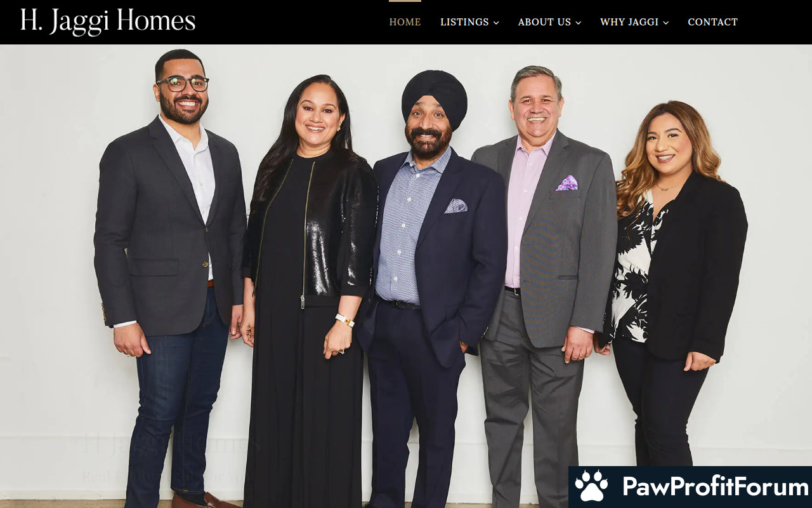Select the WHY JAGGI menu item

tap(629, 22)
